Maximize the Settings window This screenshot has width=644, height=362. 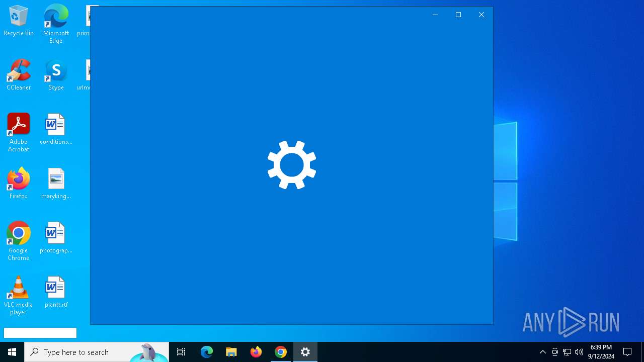pos(458,15)
